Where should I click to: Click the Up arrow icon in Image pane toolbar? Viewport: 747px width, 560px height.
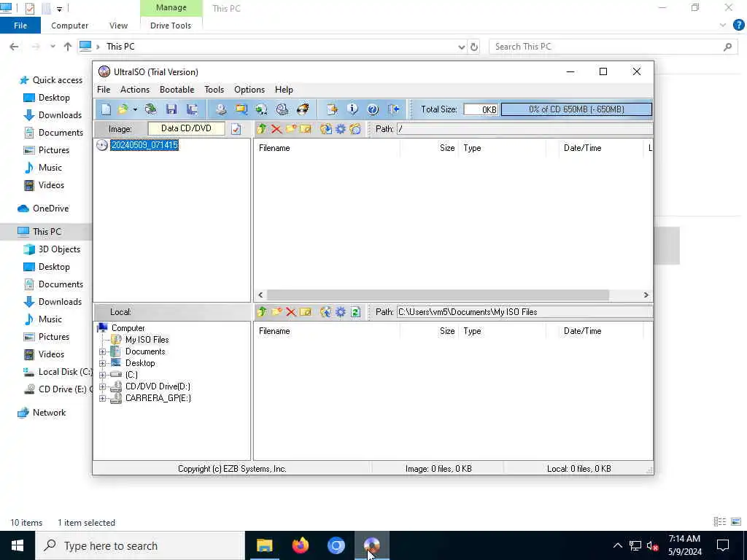click(262, 129)
